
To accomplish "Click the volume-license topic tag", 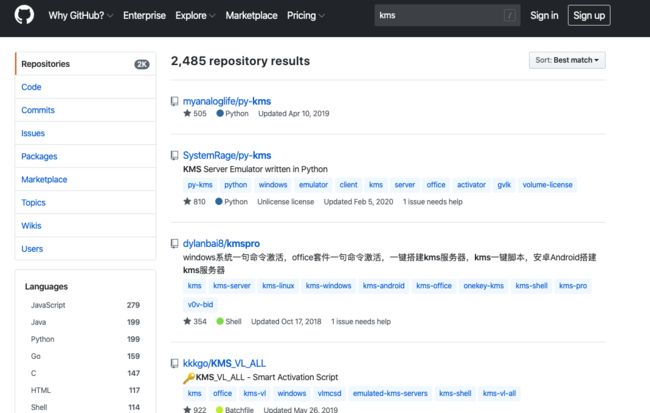I will point(547,185).
